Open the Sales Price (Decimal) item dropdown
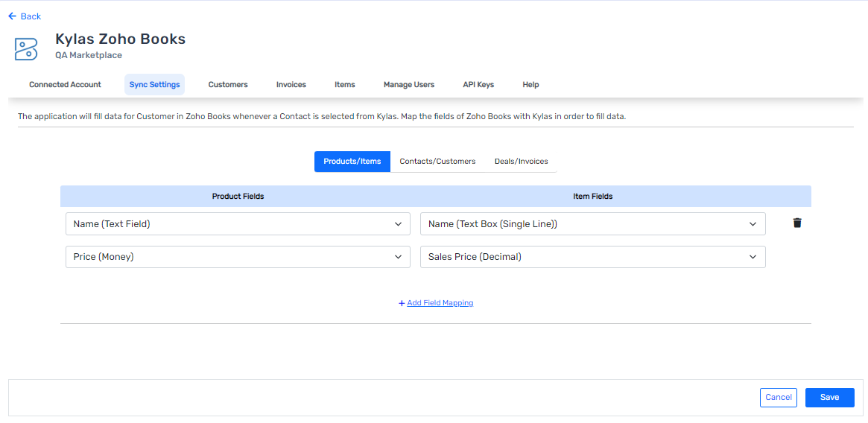Screen dimensions: 868x423 [593, 257]
